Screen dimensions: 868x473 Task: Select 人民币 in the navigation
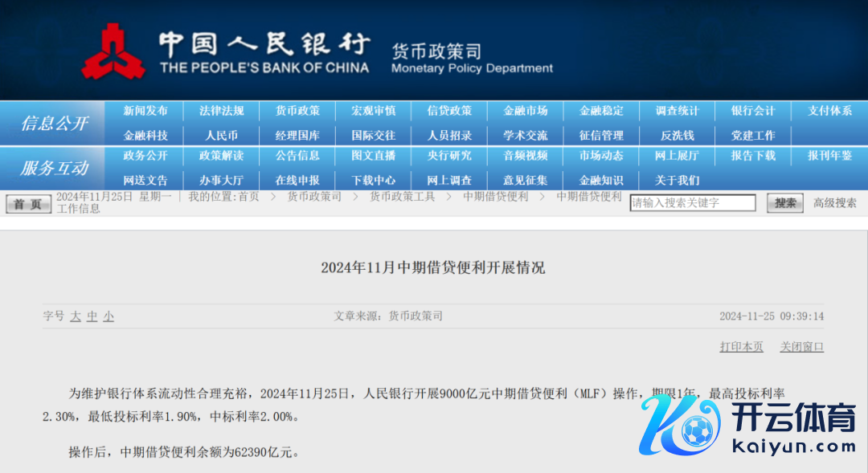(x=221, y=136)
